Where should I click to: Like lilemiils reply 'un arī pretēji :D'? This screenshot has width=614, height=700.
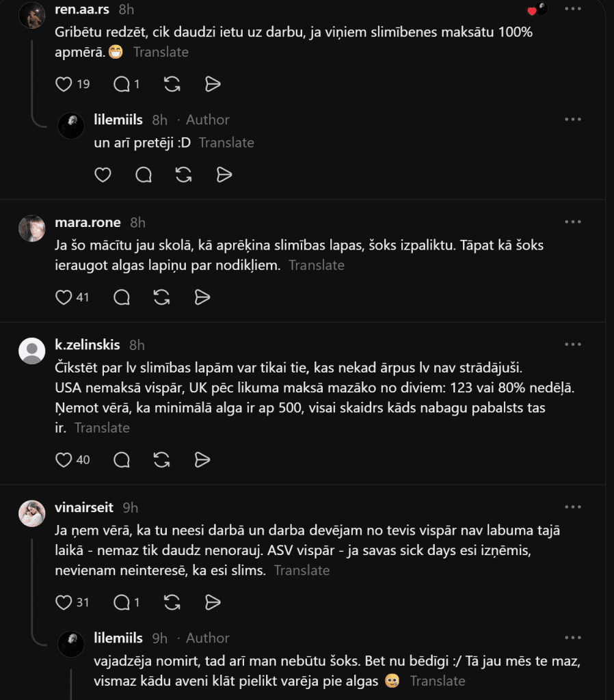103,174
